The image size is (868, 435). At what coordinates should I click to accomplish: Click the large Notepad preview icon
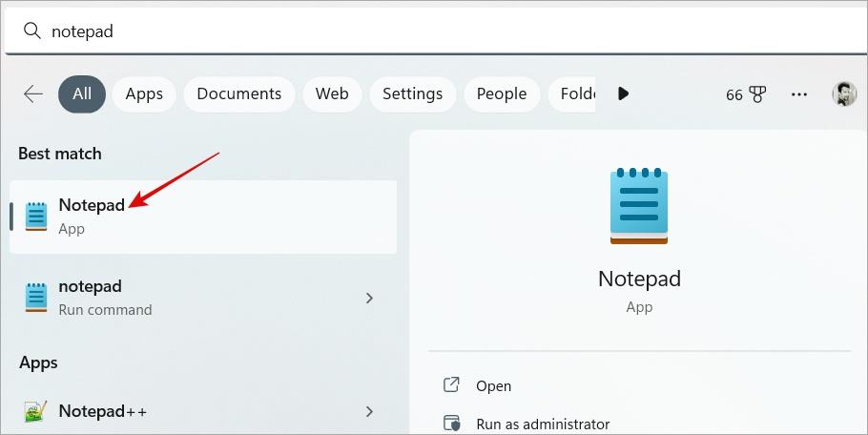(639, 206)
